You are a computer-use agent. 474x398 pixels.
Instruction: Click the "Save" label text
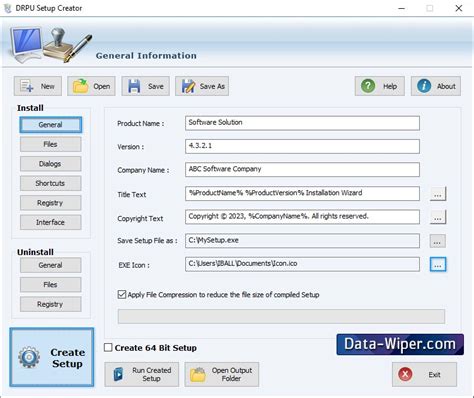coord(156,86)
